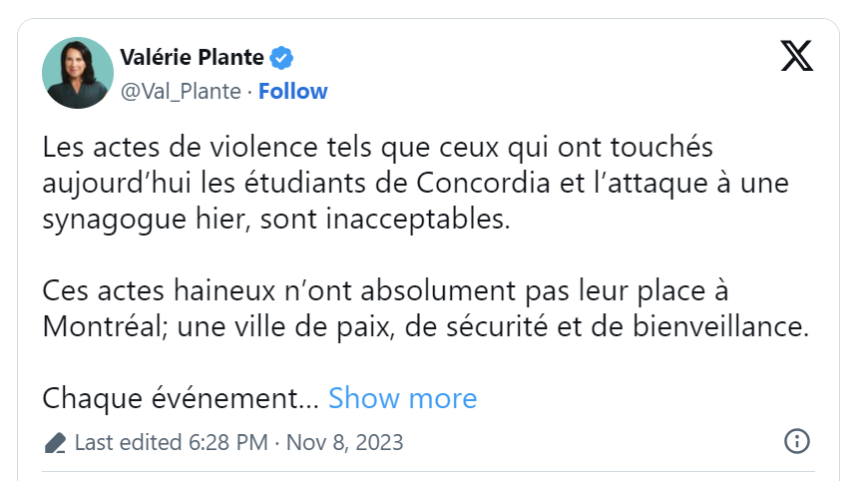Open the @Val_Plante handle

(181, 92)
